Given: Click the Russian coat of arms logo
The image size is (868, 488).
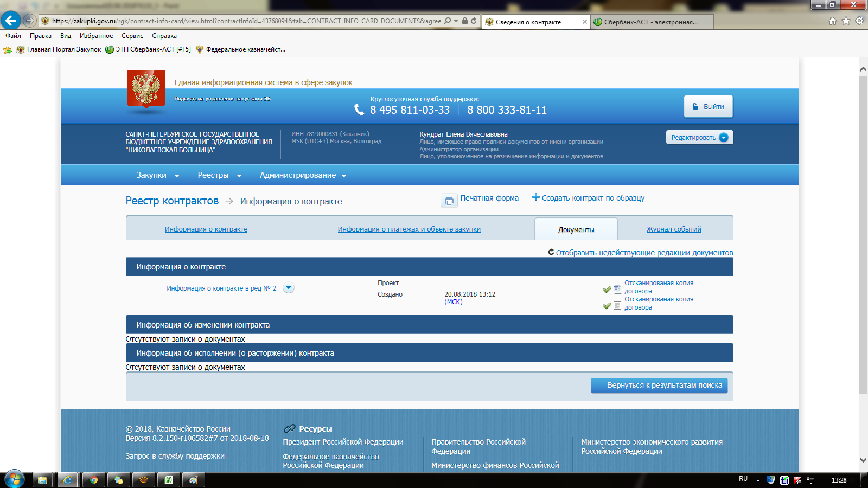Looking at the screenshot, I should click(x=146, y=88).
